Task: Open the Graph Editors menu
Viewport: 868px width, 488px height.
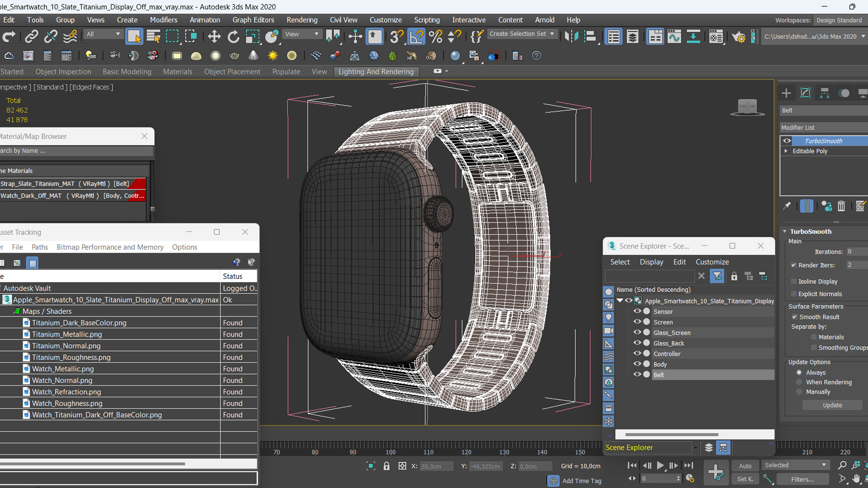Action: point(253,20)
